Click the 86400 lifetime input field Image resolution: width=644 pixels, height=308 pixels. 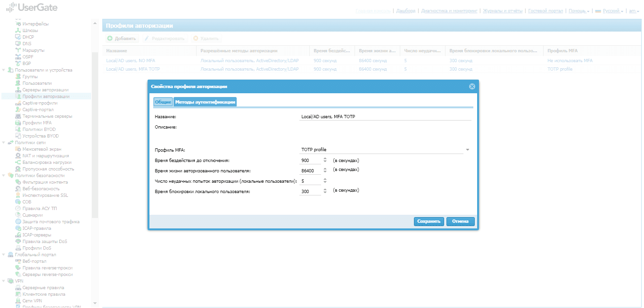[310, 170]
